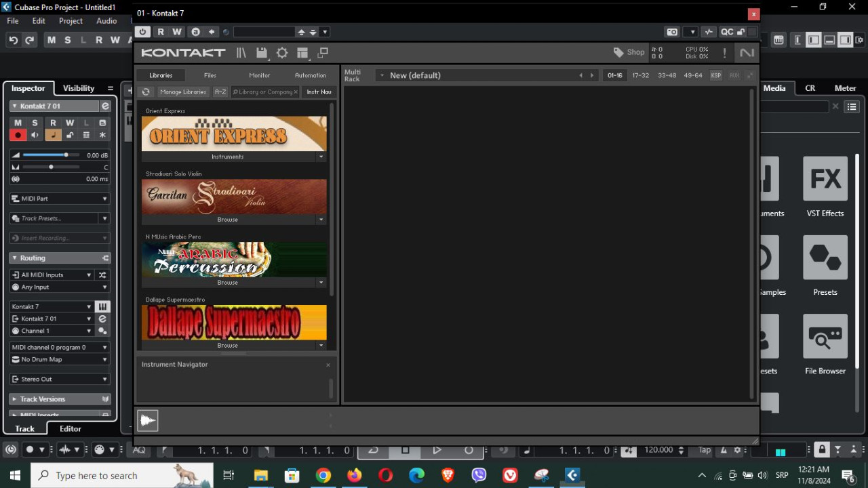Open MIDI Part dropdown in inspector
The image size is (868, 488).
tap(60, 199)
